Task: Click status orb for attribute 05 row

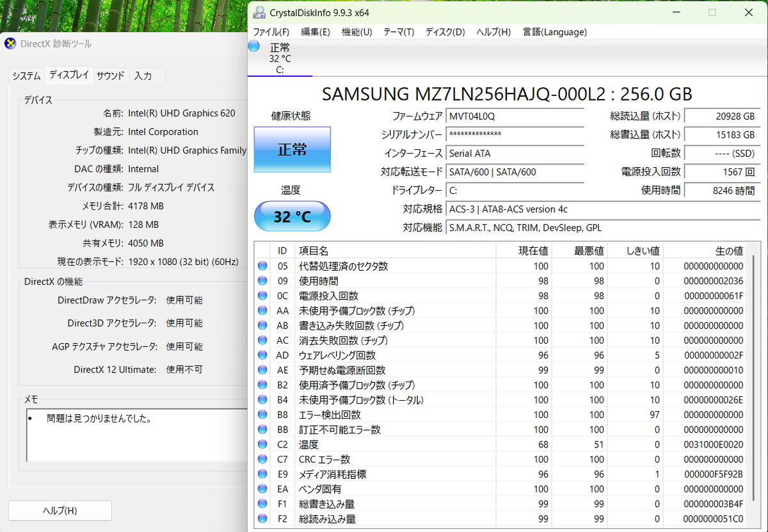Action: [262, 266]
